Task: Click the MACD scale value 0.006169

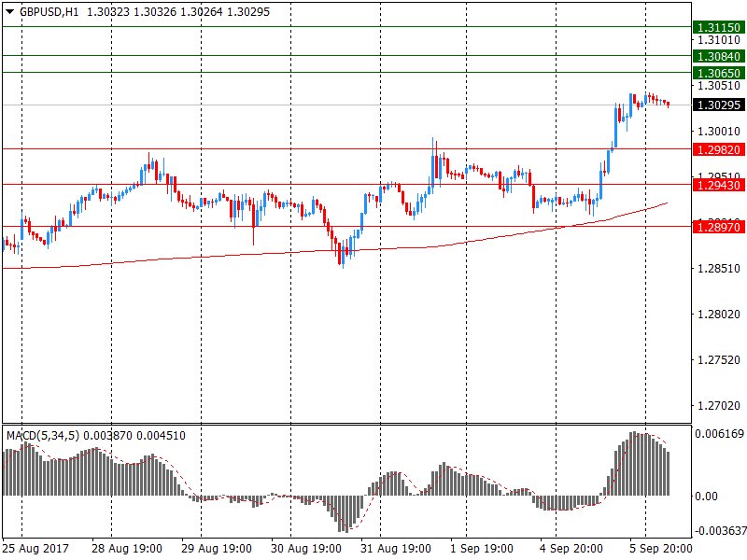Action: click(x=719, y=434)
